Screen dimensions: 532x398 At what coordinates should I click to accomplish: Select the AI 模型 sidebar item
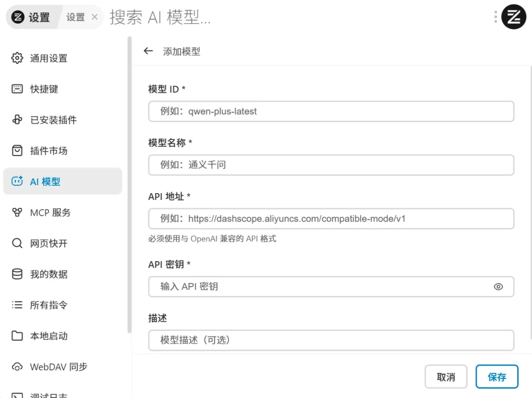coord(63,181)
